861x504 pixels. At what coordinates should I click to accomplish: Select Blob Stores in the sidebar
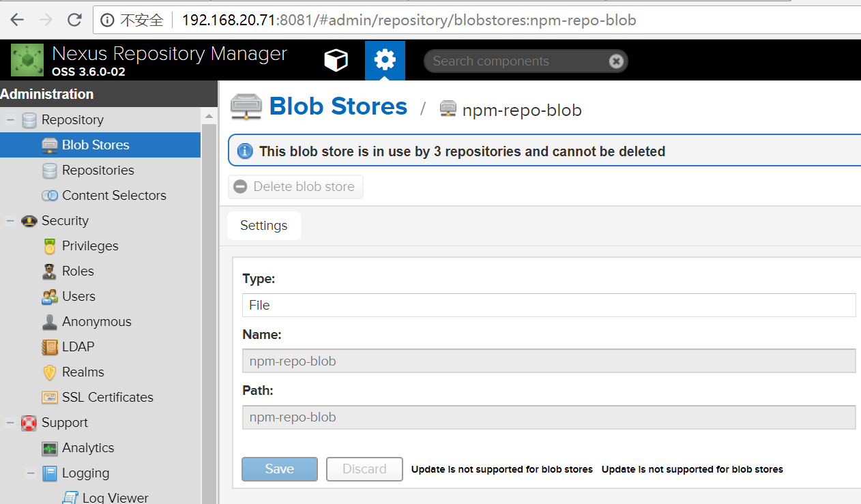[x=100, y=145]
